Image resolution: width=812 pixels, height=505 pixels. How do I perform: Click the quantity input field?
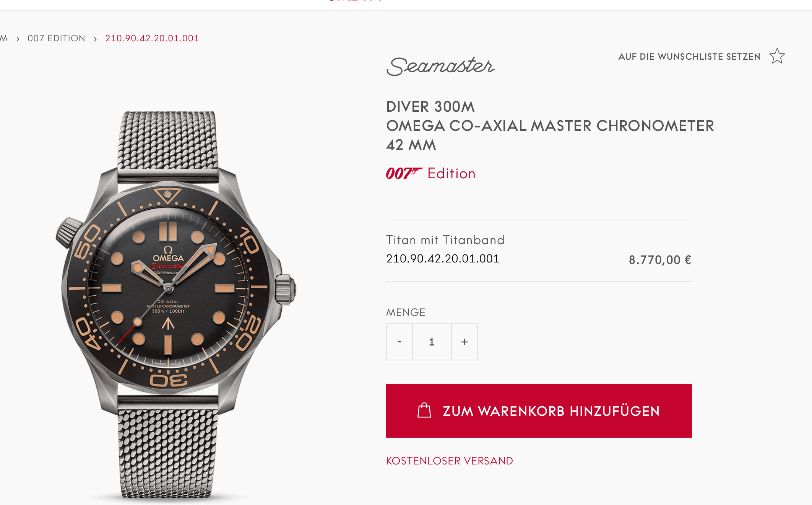(x=432, y=342)
